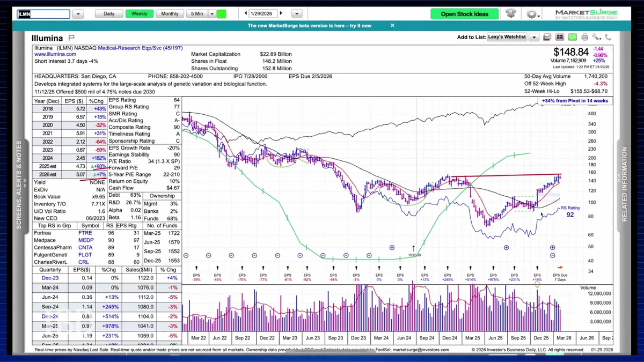This screenshot has width=644, height=362.
Task: Open the Related Information side panel
Action: (624, 184)
